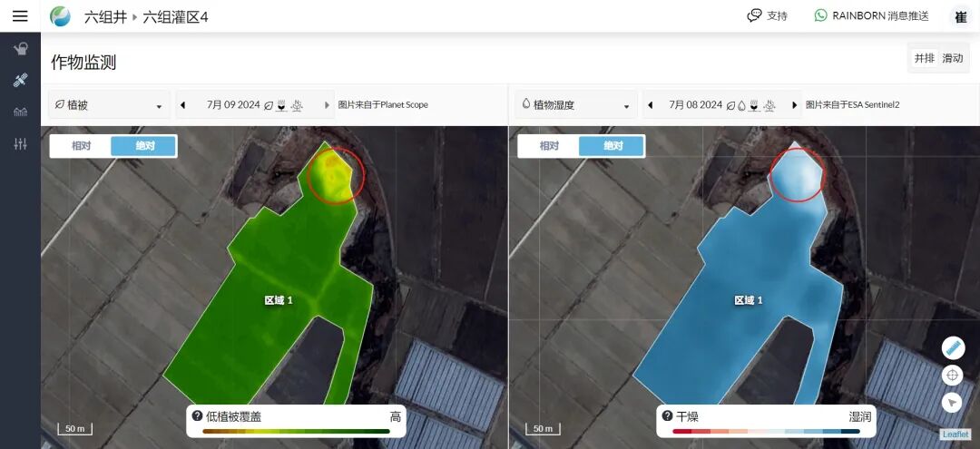Expand the 植被 layer dropdown
Image resolution: width=980 pixels, height=449 pixels.
[x=109, y=105]
